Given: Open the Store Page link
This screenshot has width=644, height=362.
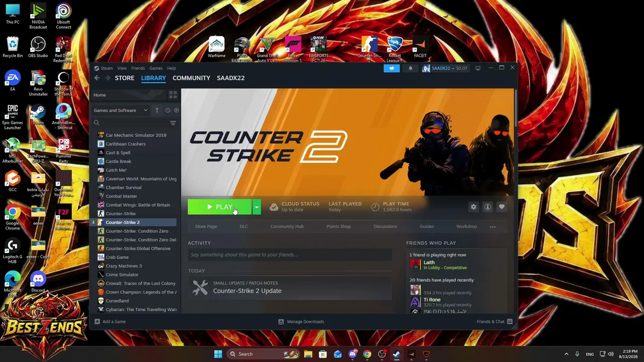Looking at the screenshot, I should point(206,226).
